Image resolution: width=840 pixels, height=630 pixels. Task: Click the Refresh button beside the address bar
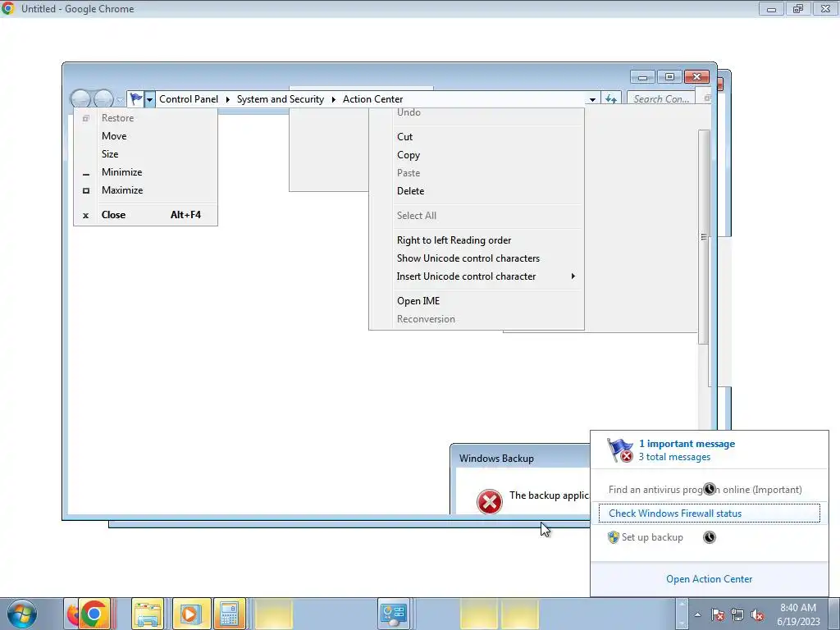point(610,99)
